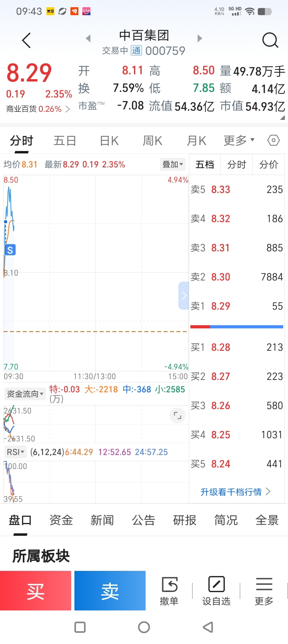Tap 卖1 8.29 order row

click(237, 306)
